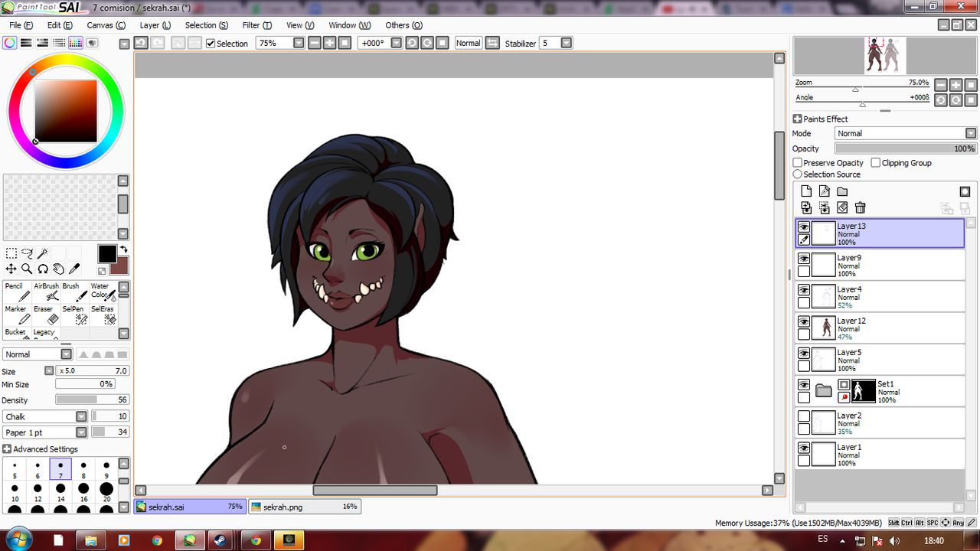The width and height of the screenshot is (980, 551).
Task: Create a new linework layer
Action: [824, 191]
